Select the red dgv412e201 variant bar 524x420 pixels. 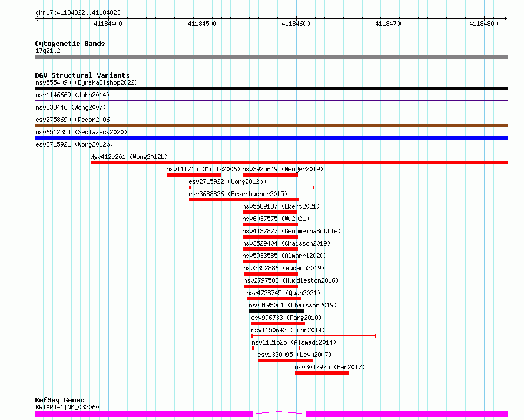point(299,163)
